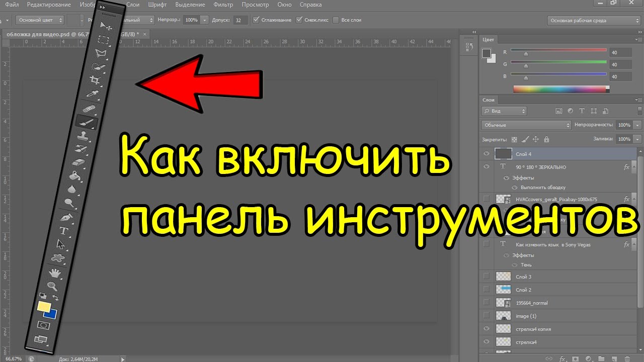Open the Выделение menu
Viewport: 644px width, 362px height.
pyautogui.click(x=190, y=5)
